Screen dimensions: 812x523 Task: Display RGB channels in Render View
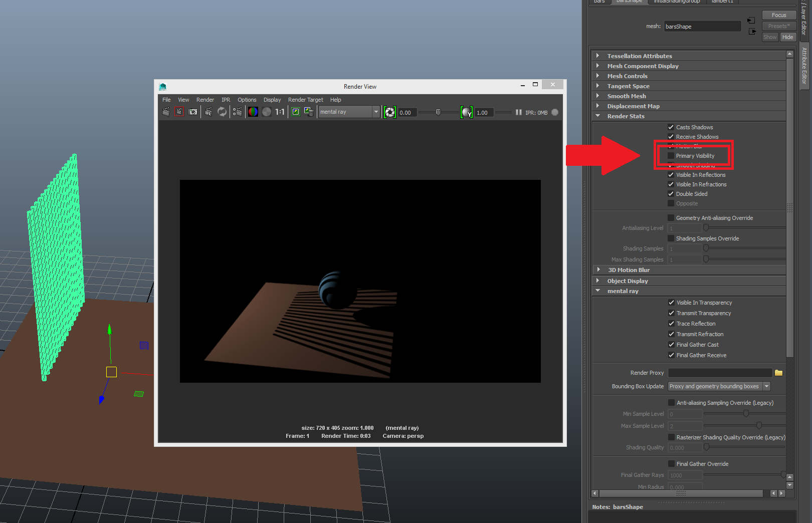click(x=253, y=112)
